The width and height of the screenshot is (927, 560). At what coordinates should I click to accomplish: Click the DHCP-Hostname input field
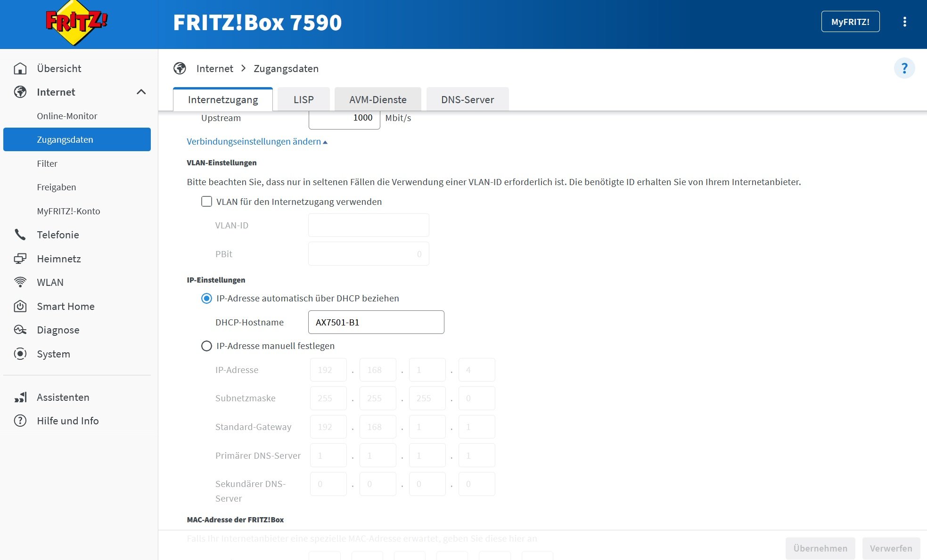coord(376,322)
